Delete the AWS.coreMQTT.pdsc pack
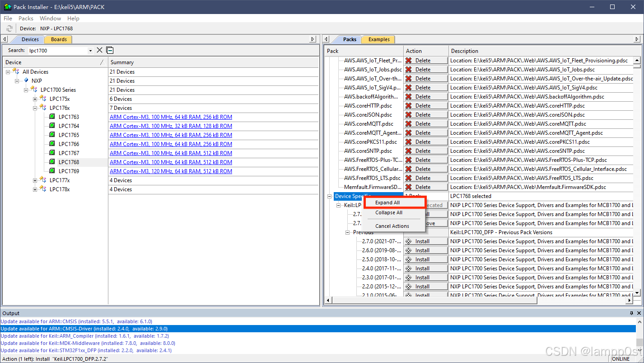Viewport: 644px width, 363px height. tap(426, 124)
